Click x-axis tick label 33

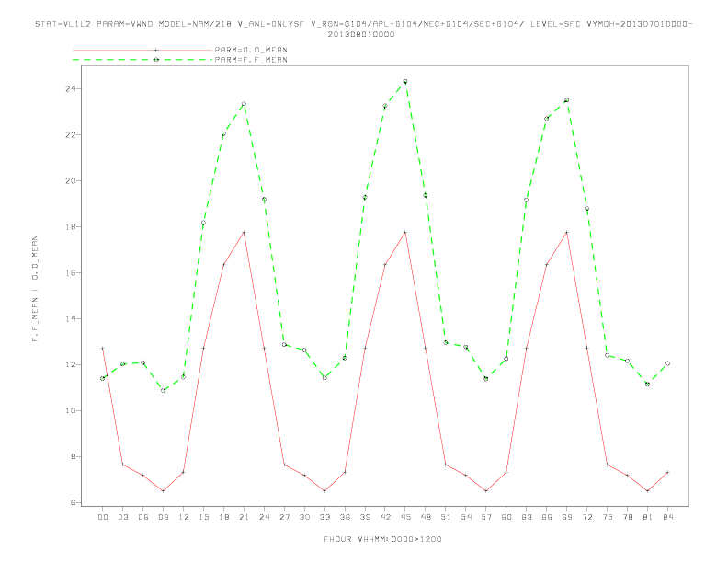tap(324, 517)
